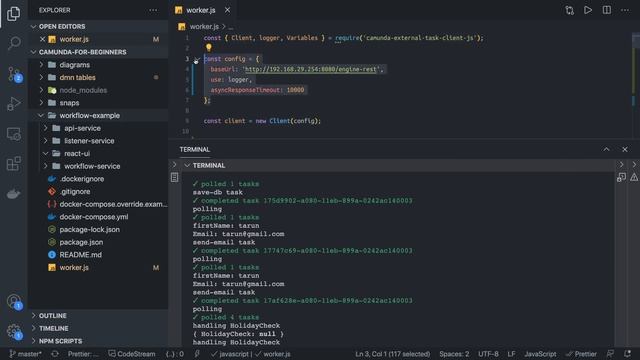This screenshot has height=360, width=640.
Task: Click the sync changes icon in status bar
Action: [55, 354]
